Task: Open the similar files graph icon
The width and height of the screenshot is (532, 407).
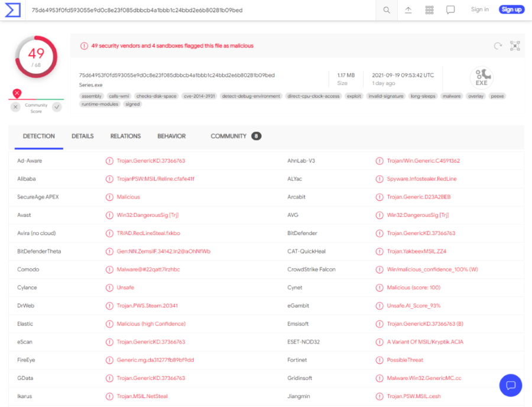Action: coord(515,46)
